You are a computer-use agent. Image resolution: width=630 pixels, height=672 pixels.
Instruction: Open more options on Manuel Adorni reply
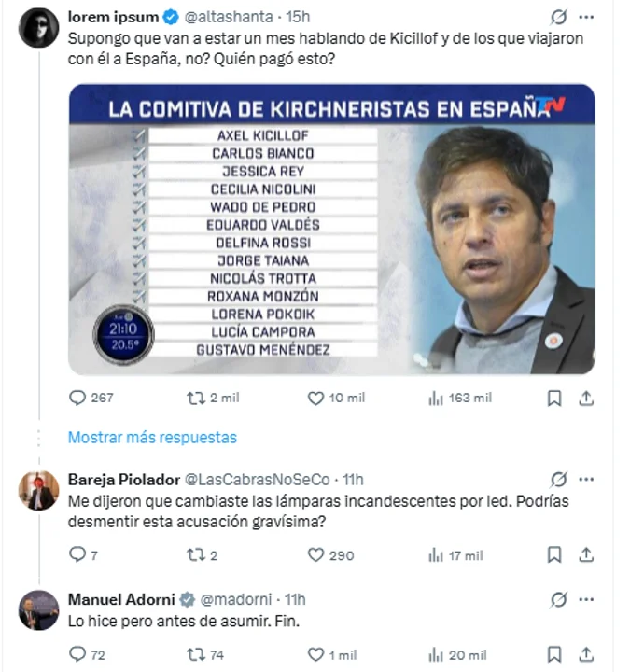click(586, 599)
